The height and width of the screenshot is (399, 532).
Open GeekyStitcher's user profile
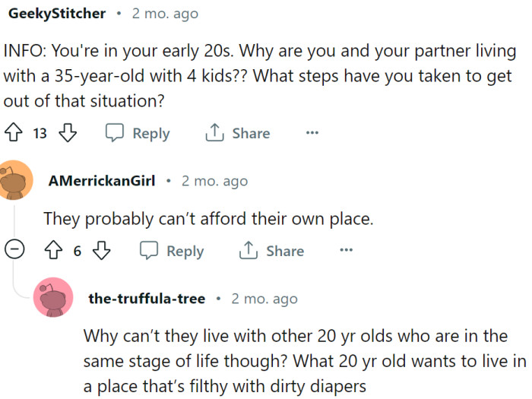pyautogui.click(x=55, y=14)
